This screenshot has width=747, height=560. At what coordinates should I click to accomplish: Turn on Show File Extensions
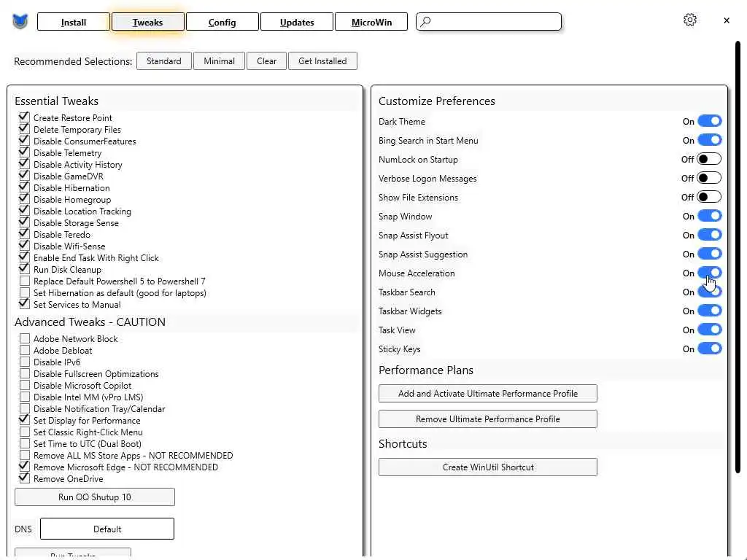click(709, 197)
